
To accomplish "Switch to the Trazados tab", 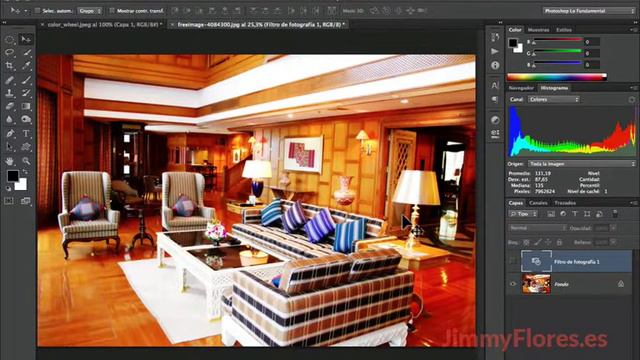I will click(x=565, y=203).
